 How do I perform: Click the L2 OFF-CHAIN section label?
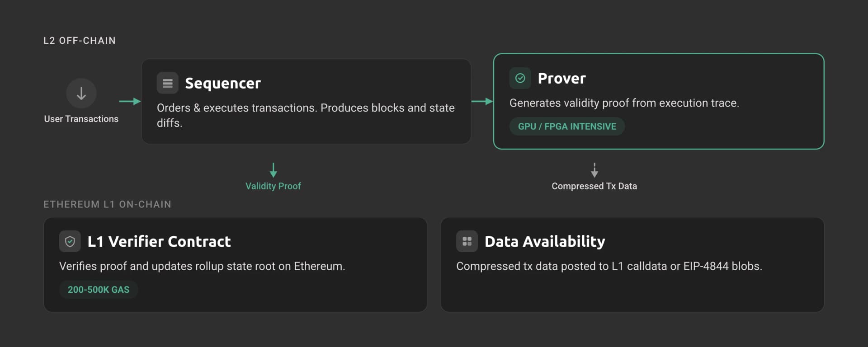coord(80,41)
